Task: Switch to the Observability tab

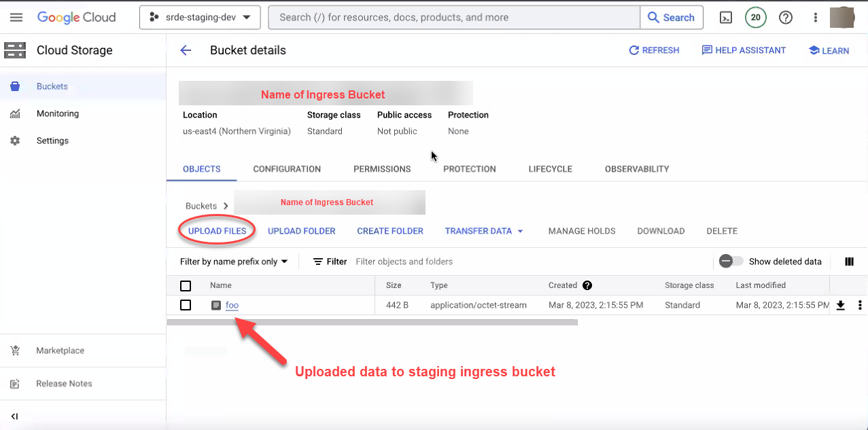Action: click(x=637, y=169)
